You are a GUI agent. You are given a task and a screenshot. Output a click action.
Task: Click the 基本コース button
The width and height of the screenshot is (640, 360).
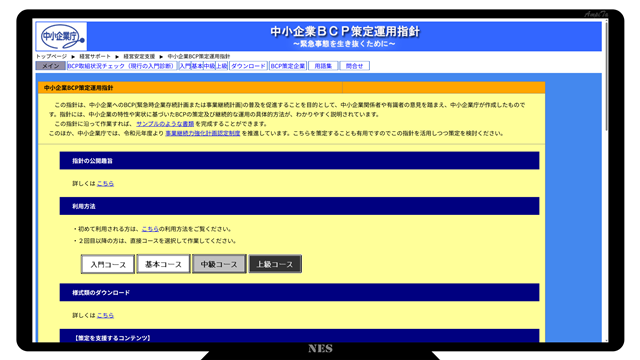[163, 264]
